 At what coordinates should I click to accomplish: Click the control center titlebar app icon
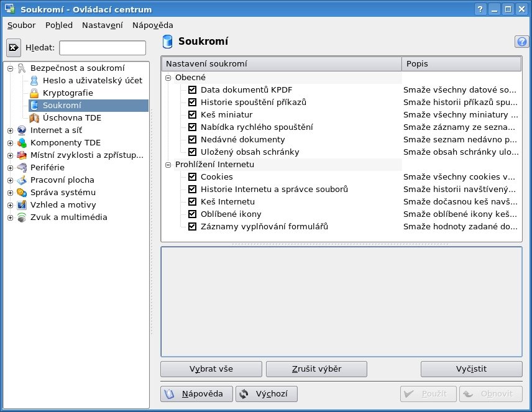pos(9,9)
